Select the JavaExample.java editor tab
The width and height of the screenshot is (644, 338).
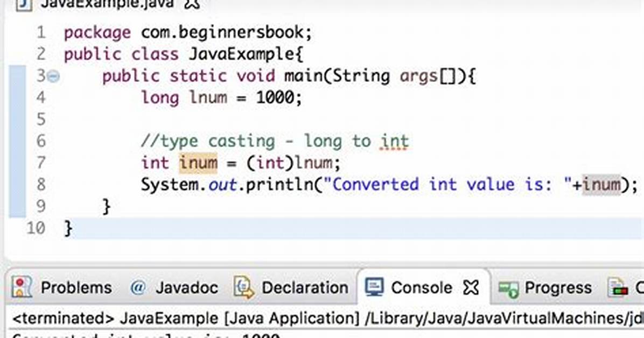click(x=108, y=4)
